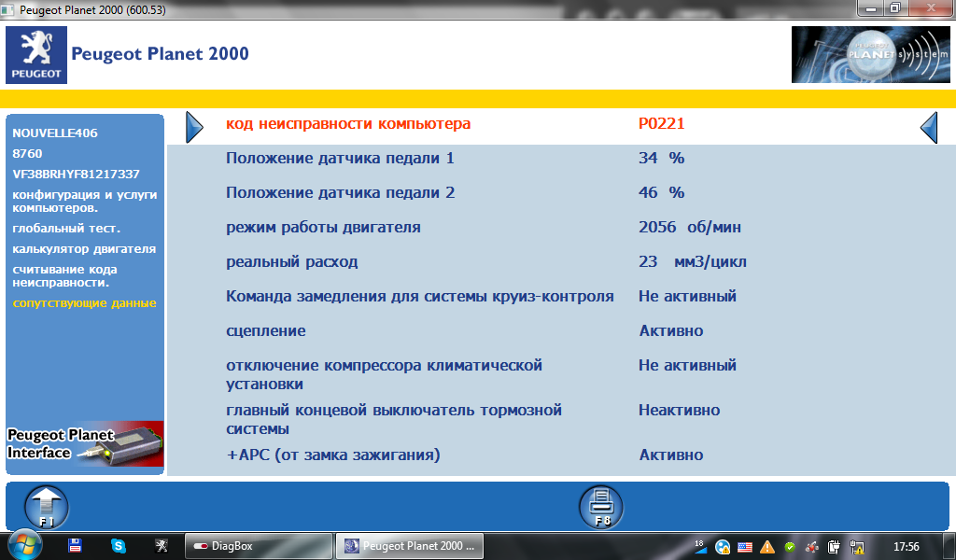Open 'конфигурация и услуги компьютеров.' in sidebar
The image size is (956, 560).
click(x=84, y=201)
